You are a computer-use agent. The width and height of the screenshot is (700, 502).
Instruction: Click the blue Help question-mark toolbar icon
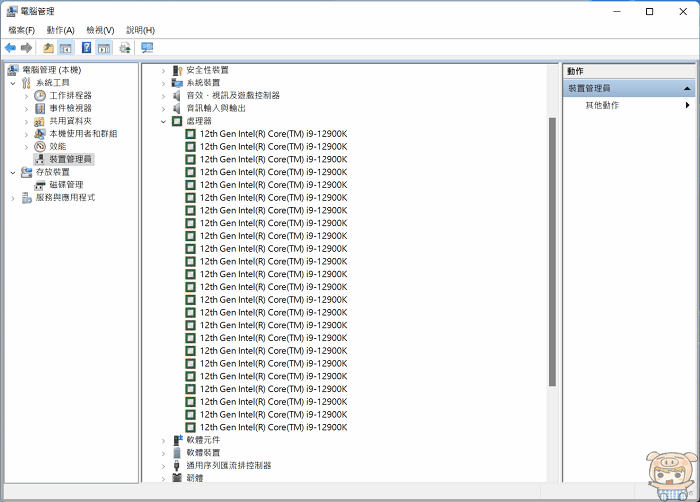(x=87, y=48)
